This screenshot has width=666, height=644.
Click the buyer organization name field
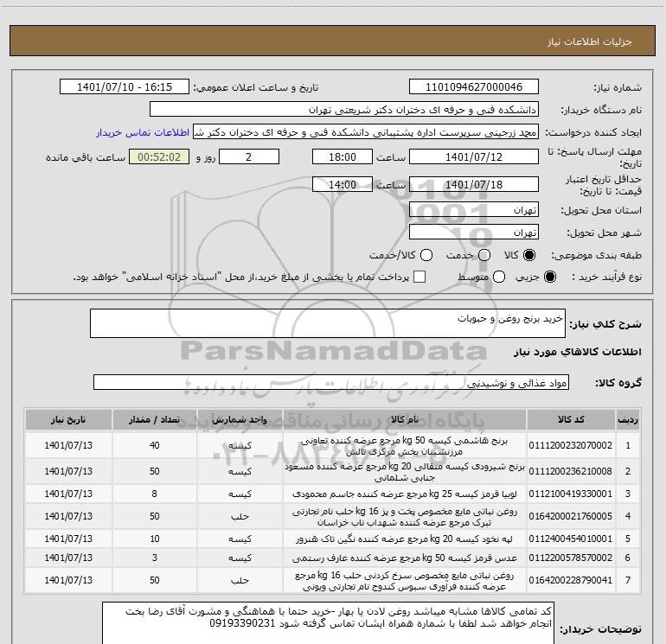click(344, 110)
